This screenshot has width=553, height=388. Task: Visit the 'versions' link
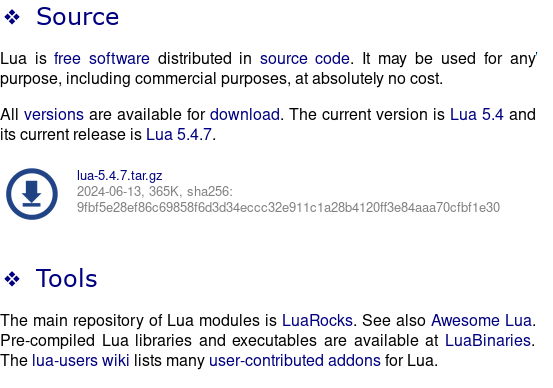[54, 114]
